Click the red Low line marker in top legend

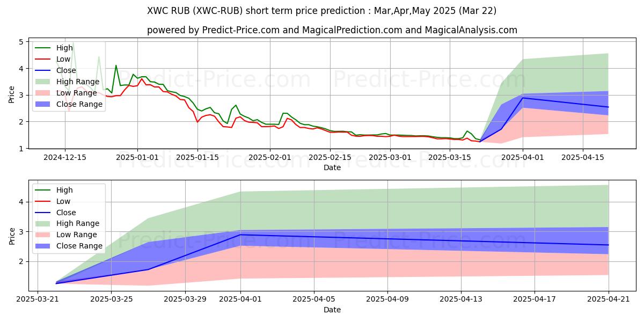[x=44, y=60]
